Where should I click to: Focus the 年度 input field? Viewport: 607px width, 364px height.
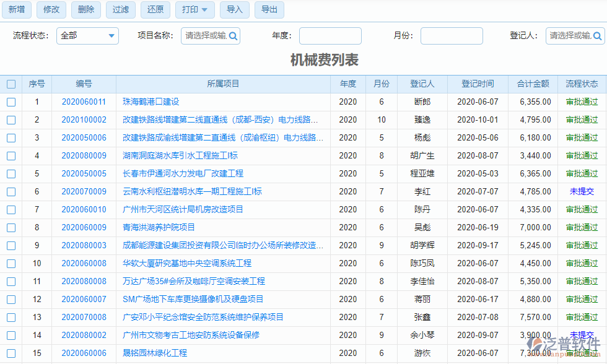click(330, 36)
